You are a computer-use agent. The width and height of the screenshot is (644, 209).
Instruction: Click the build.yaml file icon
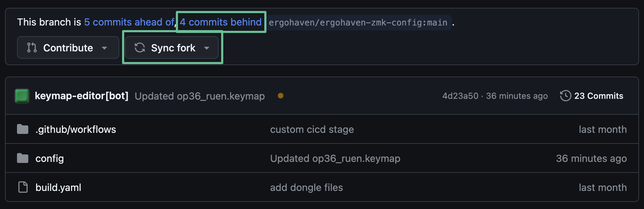[23, 187]
